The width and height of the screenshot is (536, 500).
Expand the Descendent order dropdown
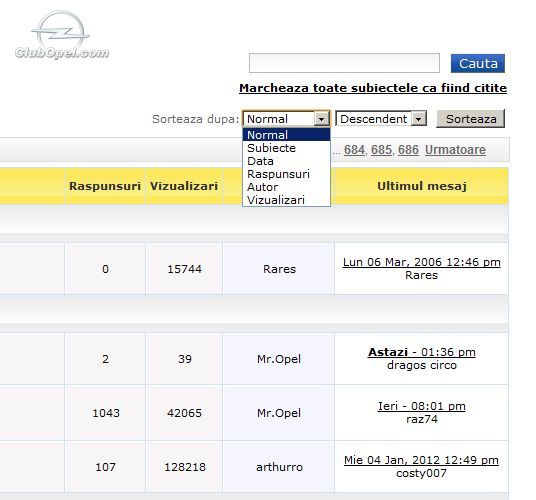click(x=418, y=119)
